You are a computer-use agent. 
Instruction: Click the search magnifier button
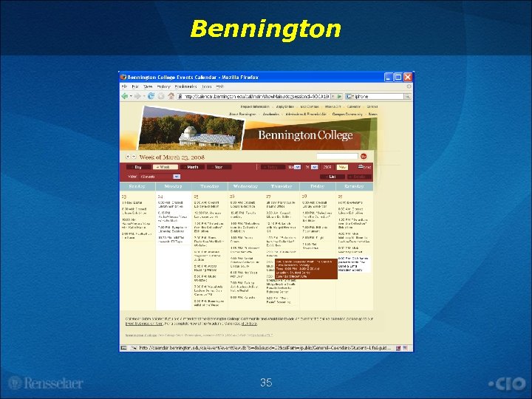(407, 97)
